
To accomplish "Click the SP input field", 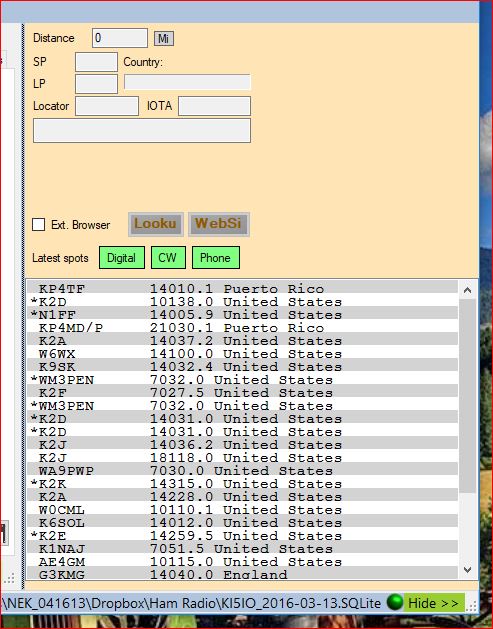I will click(x=96, y=62).
